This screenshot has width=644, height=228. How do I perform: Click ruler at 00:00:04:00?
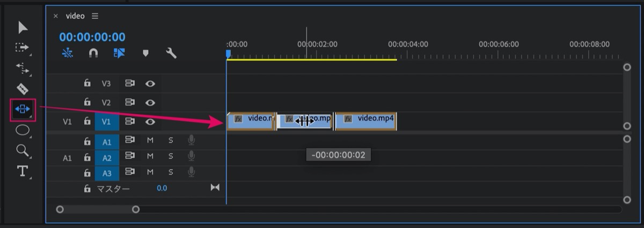[x=408, y=44]
